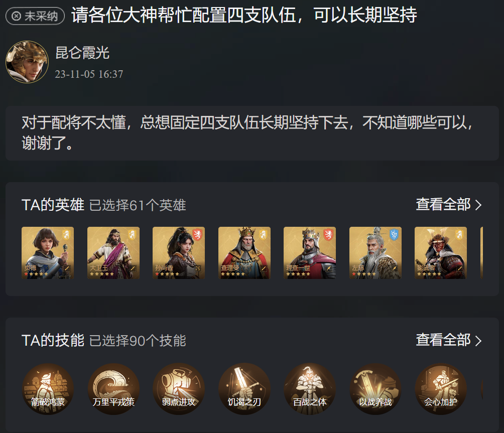504x433 pixels.
Task: Expand 查看全部 for TA的技能
Action: tap(449, 340)
